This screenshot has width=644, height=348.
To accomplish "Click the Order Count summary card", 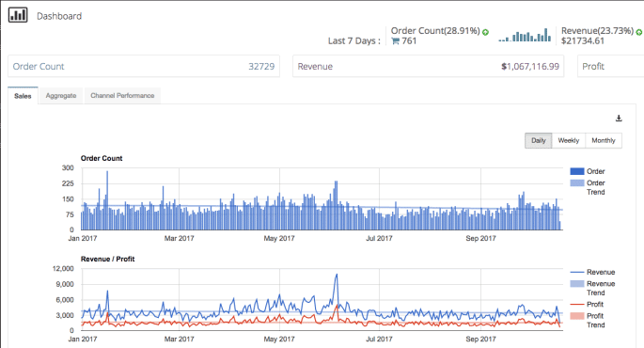I will point(144,66).
